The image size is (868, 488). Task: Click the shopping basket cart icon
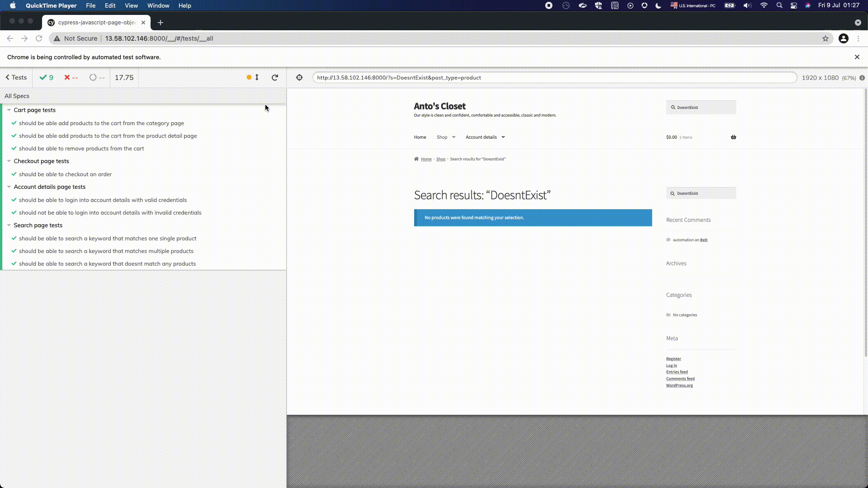point(733,137)
